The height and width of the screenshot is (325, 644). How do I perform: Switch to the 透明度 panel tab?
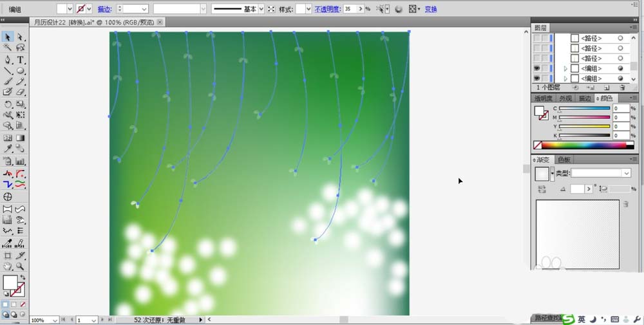[x=543, y=98]
